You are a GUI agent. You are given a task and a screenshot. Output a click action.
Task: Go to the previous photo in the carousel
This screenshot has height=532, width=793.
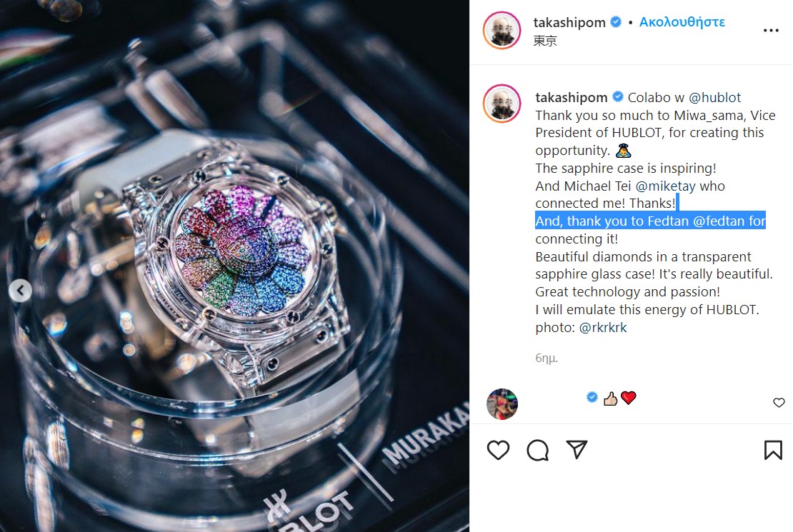pos(20,291)
